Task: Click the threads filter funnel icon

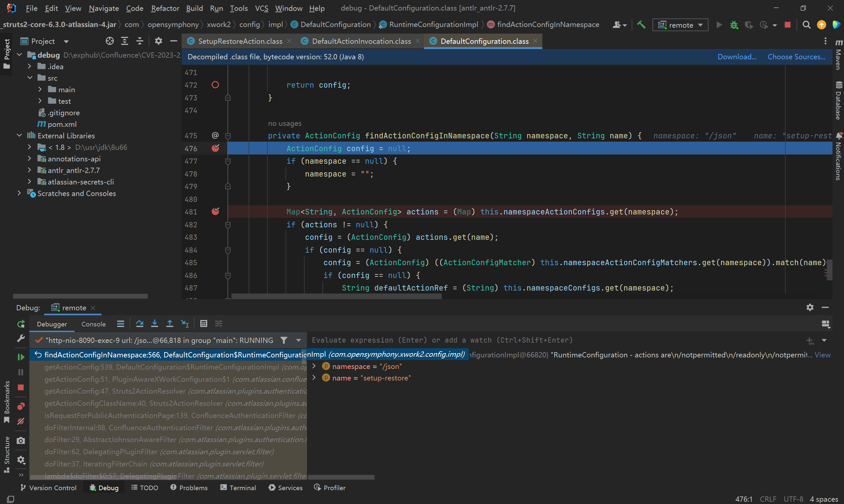Action: click(x=284, y=340)
